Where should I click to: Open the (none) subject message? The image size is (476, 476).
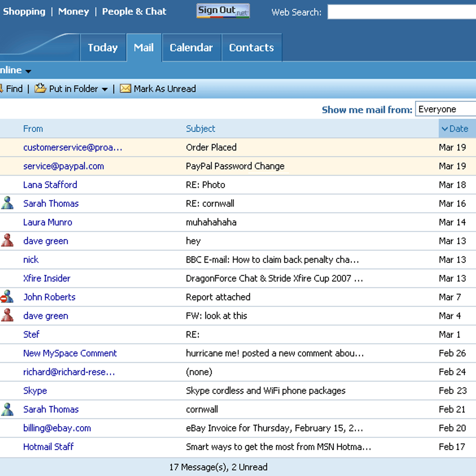(199, 372)
